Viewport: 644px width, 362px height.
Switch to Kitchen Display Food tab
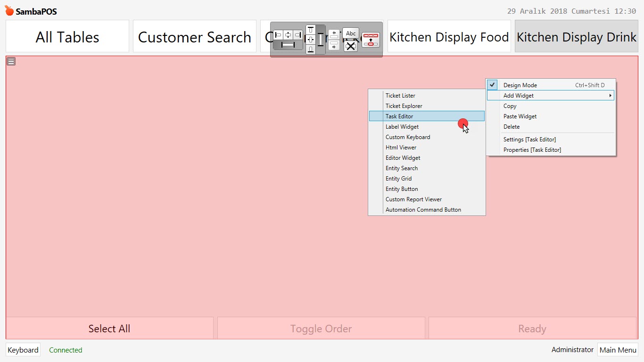(x=448, y=36)
